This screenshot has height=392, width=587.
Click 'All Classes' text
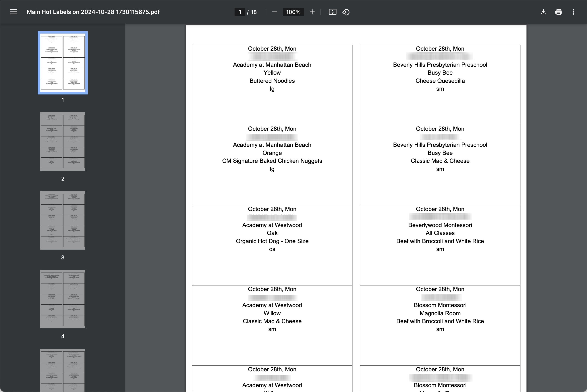440,233
